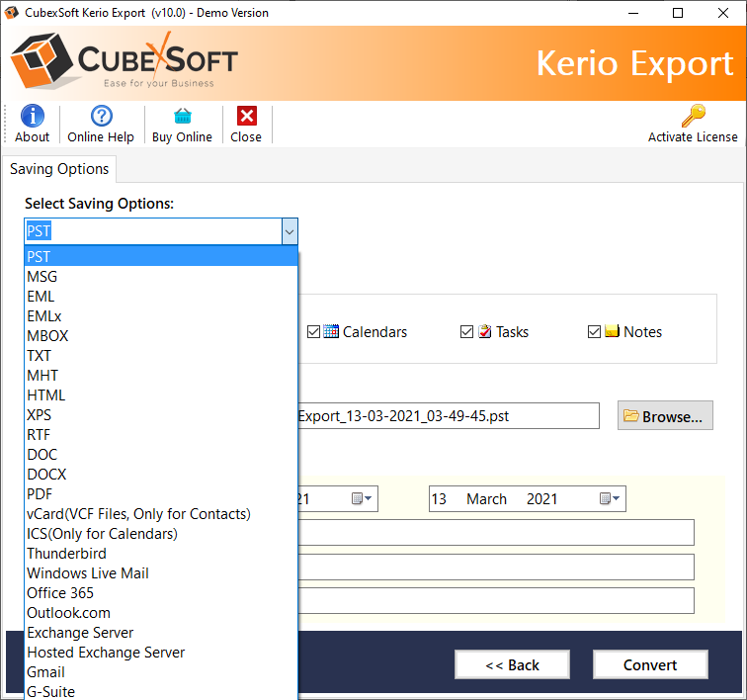The height and width of the screenshot is (700, 747).
Task: Select Gmail from the dropdown list
Action: click(x=161, y=672)
